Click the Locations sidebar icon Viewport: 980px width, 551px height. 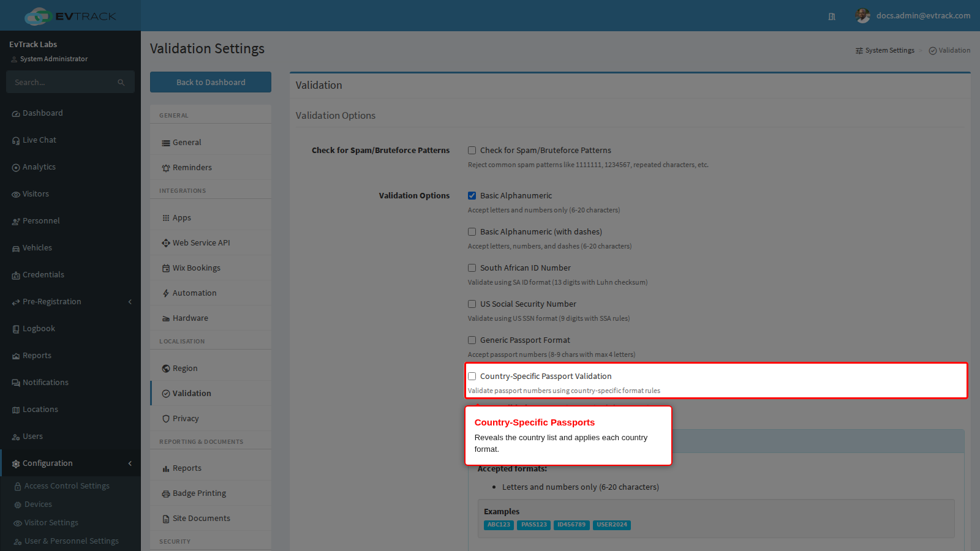[x=16, y=410]
